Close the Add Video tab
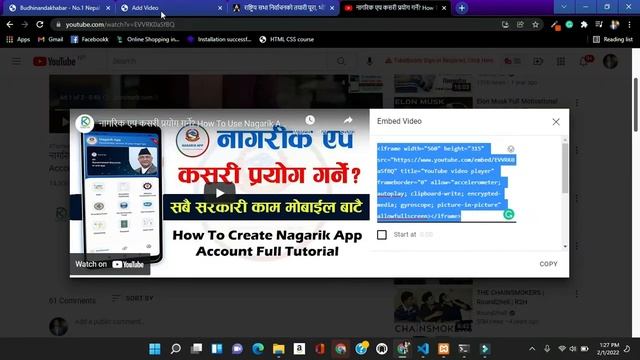 click(220, 8)
